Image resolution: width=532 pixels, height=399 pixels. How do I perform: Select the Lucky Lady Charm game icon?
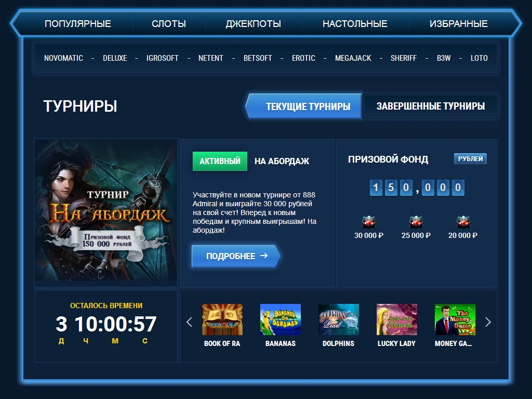pos(396,320)
